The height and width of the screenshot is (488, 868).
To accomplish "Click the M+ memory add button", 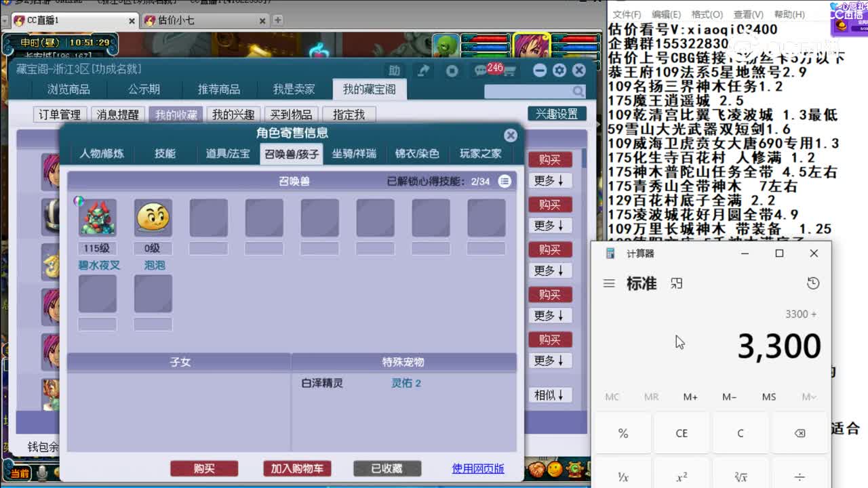I will click(690, 396).
